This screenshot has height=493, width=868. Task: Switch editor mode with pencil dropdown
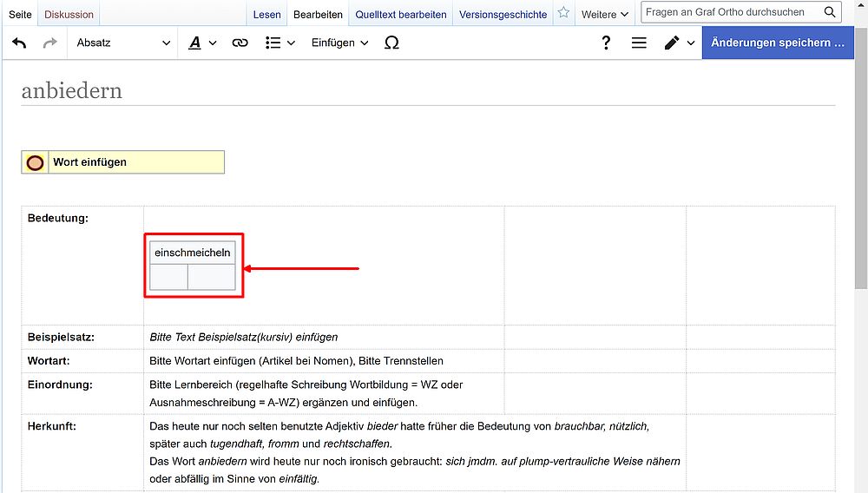pyautogui.click(x=680, y=43)
